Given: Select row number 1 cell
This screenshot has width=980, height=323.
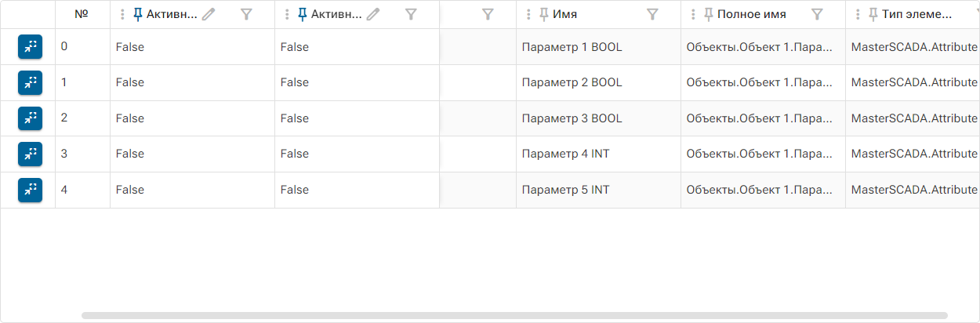Looking at the screenshot, I should tap(82, 82).
